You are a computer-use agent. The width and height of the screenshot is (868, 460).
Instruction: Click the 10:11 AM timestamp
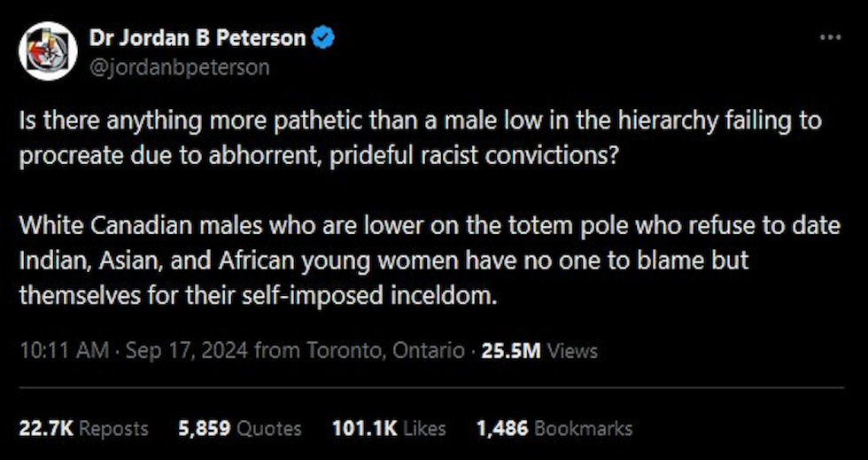tap(64, 350)
